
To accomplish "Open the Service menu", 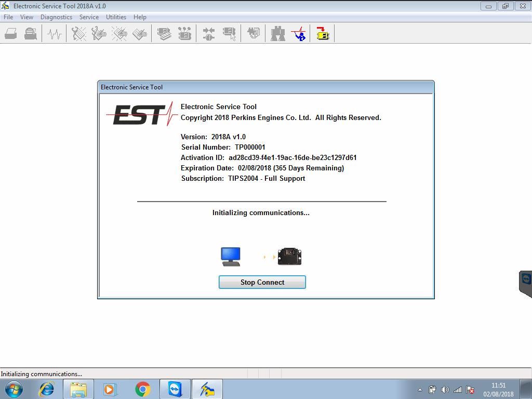I will (x=89, y=17).
